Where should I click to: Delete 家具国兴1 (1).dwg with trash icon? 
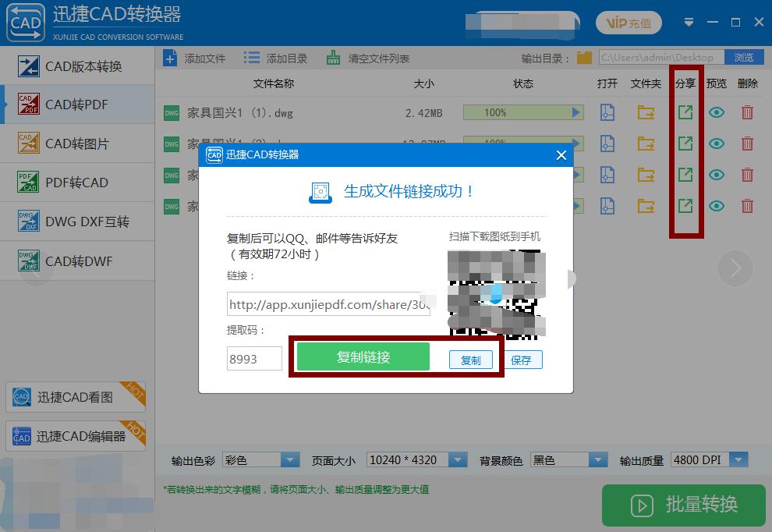coord(747,112)
